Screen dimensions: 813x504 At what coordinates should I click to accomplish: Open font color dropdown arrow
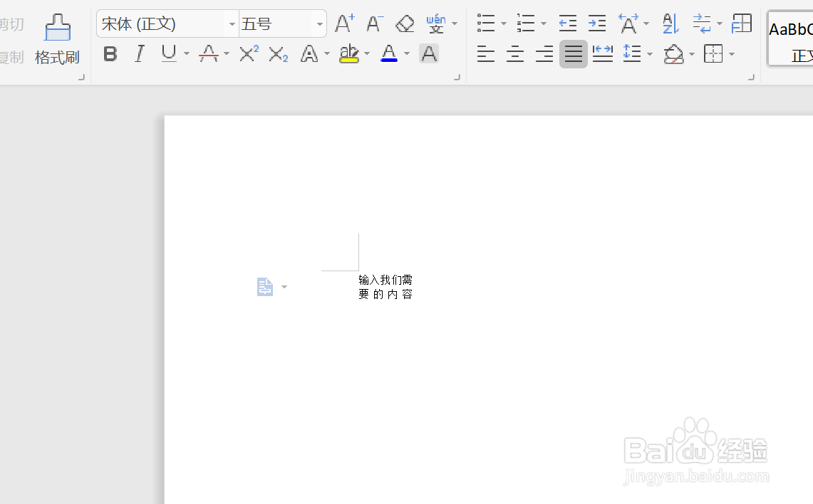pyautogui.click(x=407, y=54)
